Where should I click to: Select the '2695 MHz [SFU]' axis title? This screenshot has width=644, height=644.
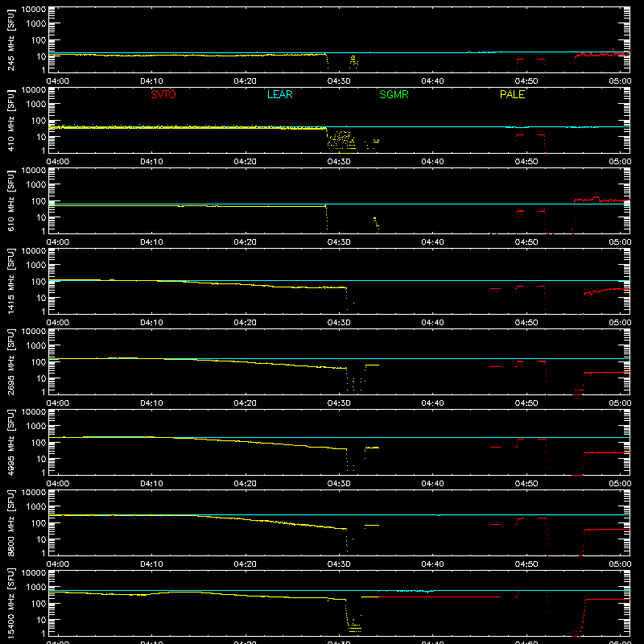[x=10, y=361]
